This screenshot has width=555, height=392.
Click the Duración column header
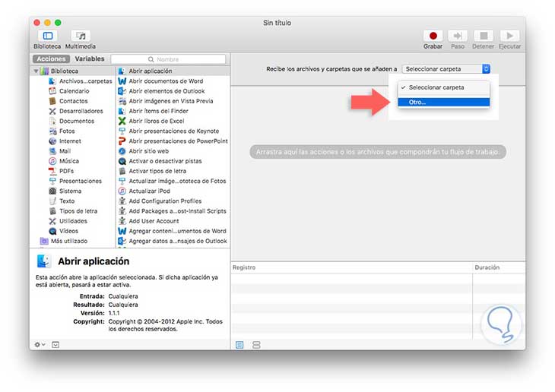(499, 267)
